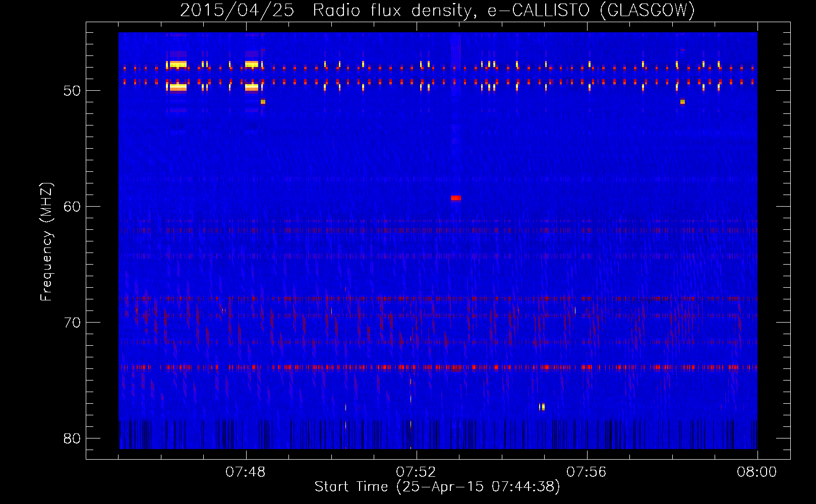Click the 07:48 time tick label
The height and width of the screenshot is (504, 816).
click(246, 472)
